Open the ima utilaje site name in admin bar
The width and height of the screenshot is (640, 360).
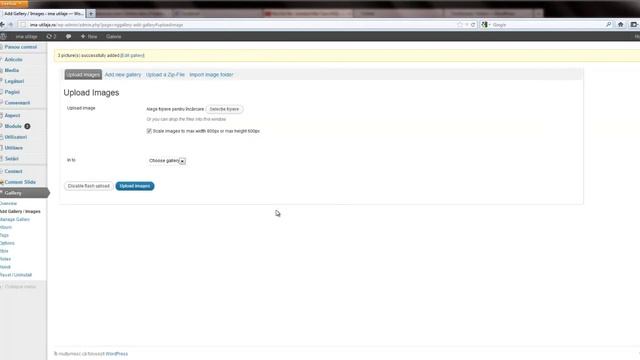pos(27,36)
